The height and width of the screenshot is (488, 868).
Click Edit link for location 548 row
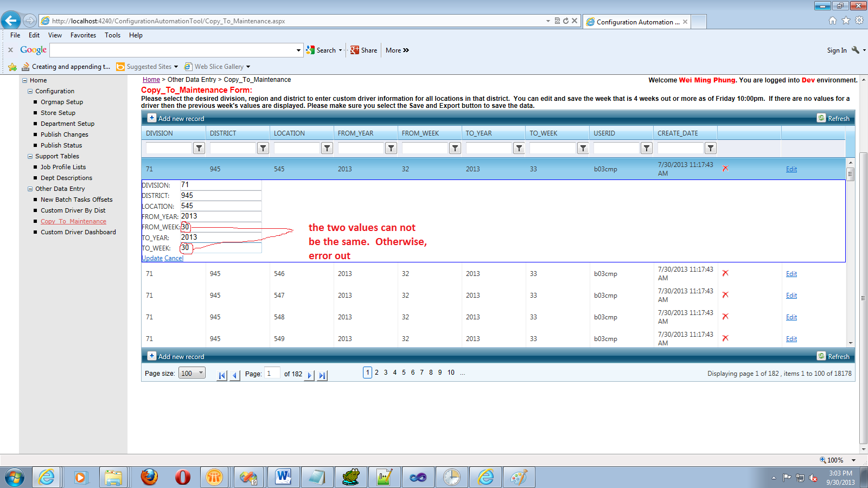click(792, 317)
